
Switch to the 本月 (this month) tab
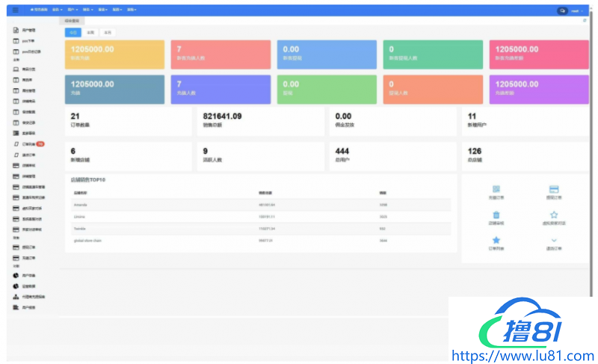[x=108, y=33]
